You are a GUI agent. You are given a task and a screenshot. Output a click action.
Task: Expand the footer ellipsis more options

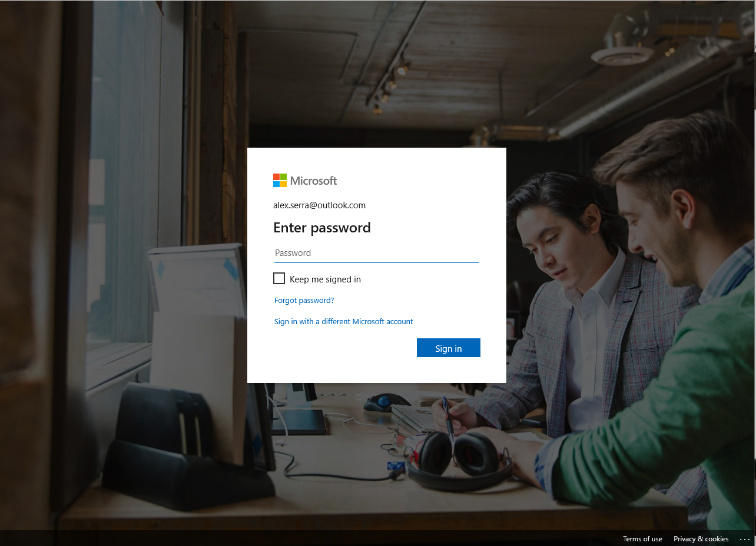pyautogui.click(x=745, y=539)
